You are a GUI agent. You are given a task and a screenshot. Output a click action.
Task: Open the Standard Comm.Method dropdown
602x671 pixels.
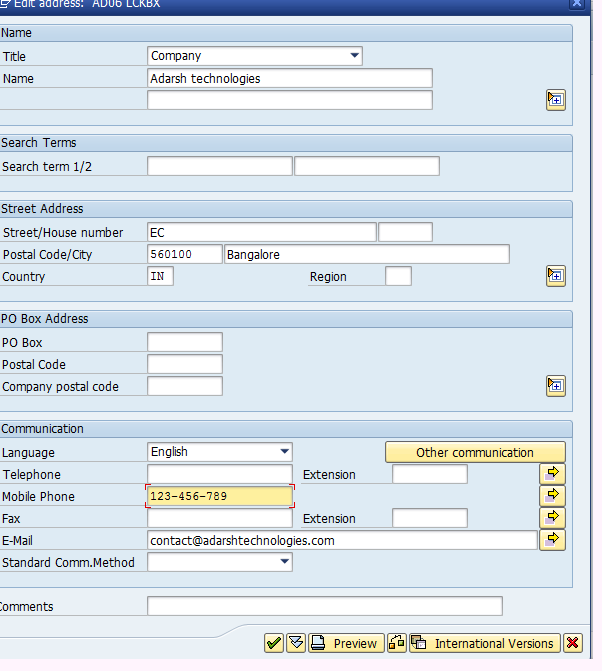point(220,562)
